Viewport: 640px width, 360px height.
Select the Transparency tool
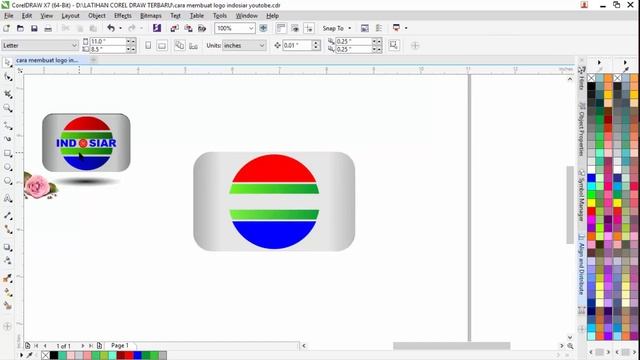[7, 261]
